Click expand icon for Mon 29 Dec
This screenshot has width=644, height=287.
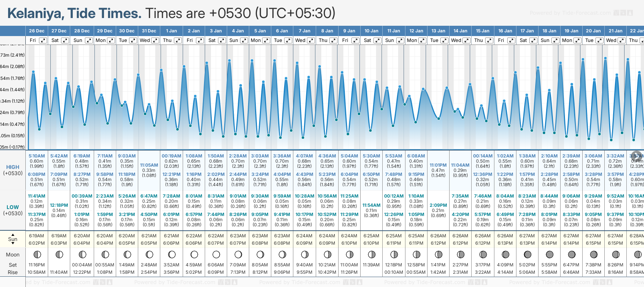[111, 40]
